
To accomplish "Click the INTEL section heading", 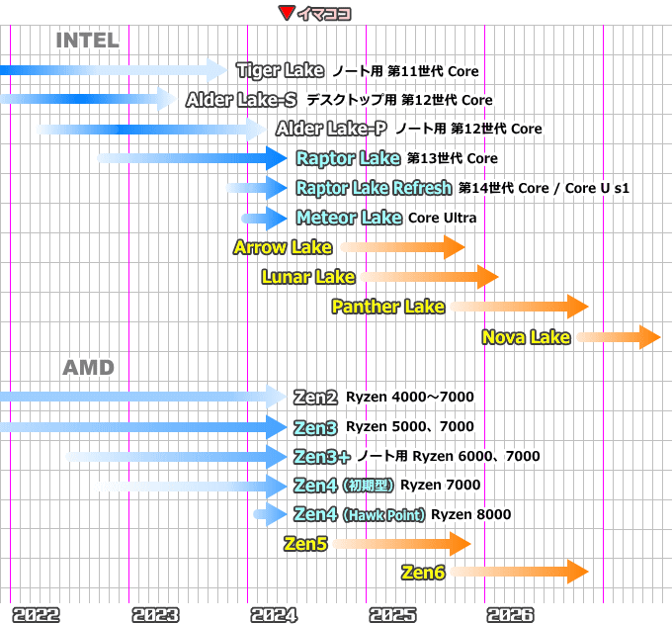I will pyautogui.click(x=87, y=41).
